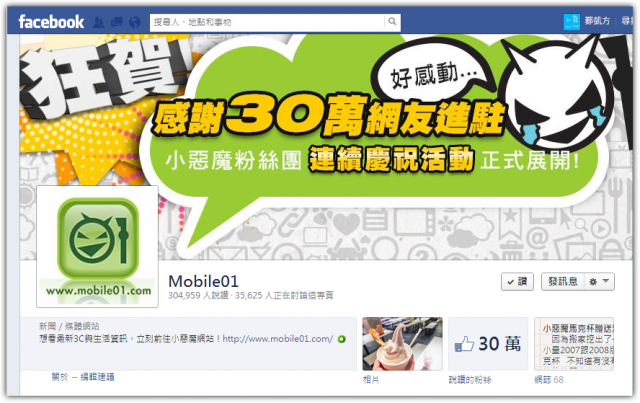
Task: Click the 關於 about link
Action: click(x=60, y=377)
